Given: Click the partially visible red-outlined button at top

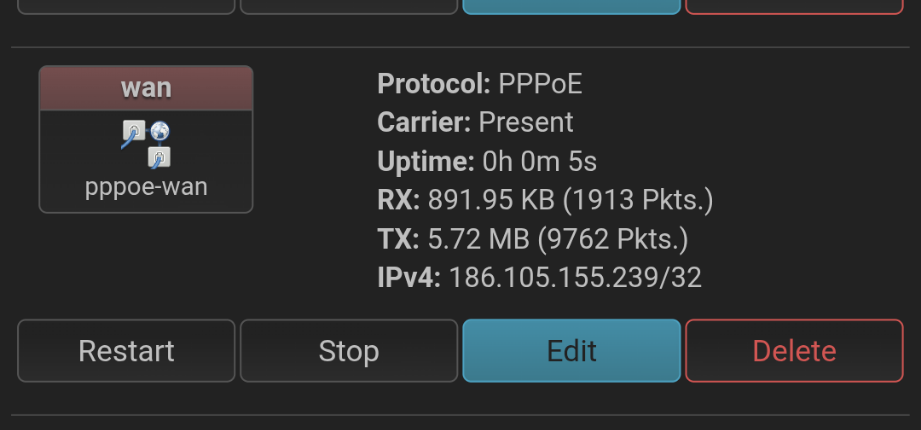Looking at the screenshot, I should click(794, 6).
